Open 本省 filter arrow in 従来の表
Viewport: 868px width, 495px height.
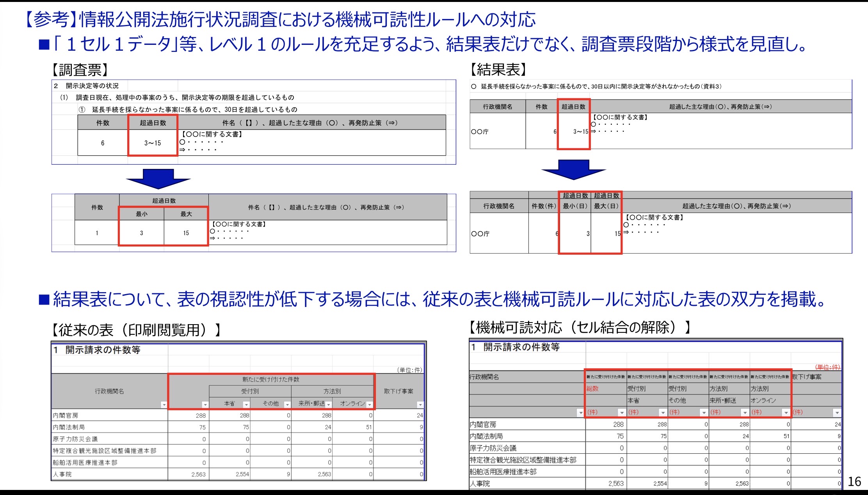246,405
